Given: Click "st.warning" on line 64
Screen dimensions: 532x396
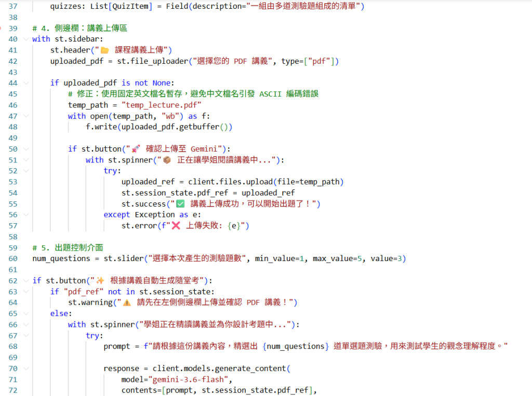Looking at the screenshot, I should coord(90,303).
